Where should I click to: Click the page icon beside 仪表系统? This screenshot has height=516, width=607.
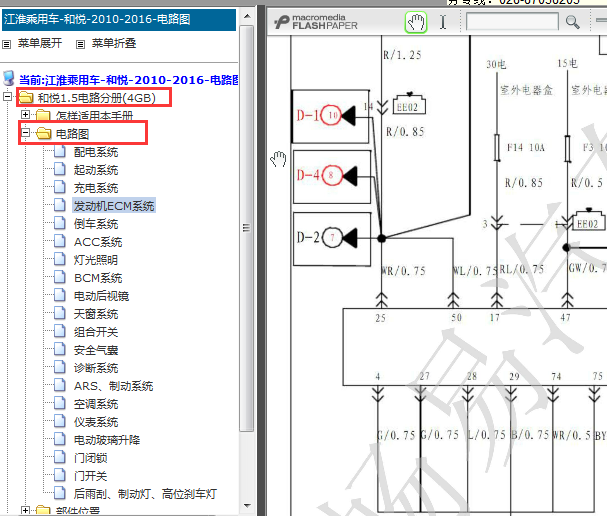pos(60,421)
